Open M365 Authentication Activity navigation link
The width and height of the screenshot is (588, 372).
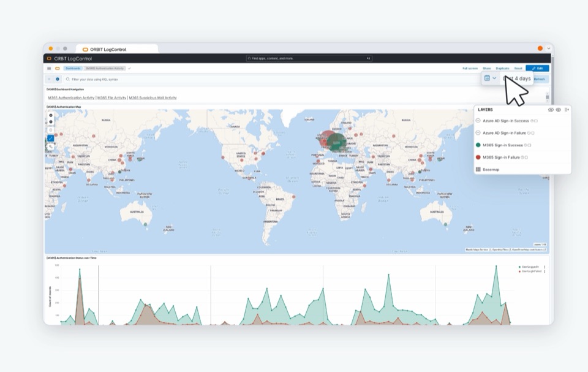(71, 97)
